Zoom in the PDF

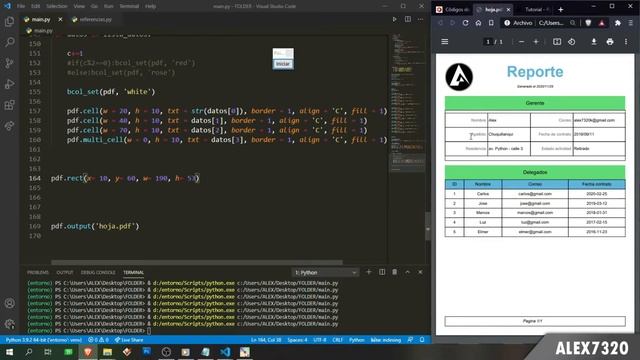coord(536,42)
